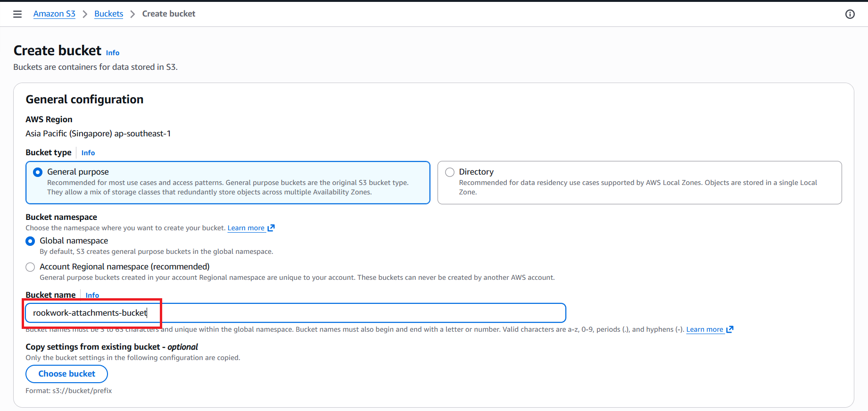The width and height of the screenshot is (868, 411).
Task: Open the hamburger navigation menu
Action: (17, 14)
